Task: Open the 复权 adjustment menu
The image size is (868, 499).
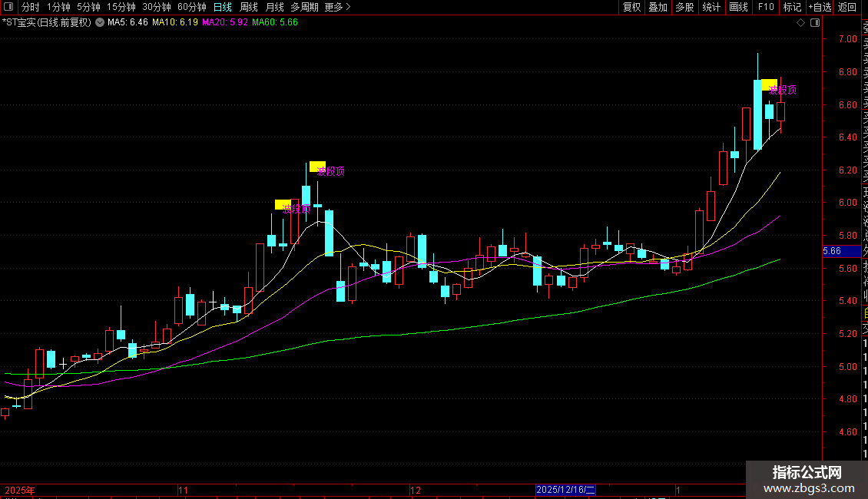Action: pos(631,7)
